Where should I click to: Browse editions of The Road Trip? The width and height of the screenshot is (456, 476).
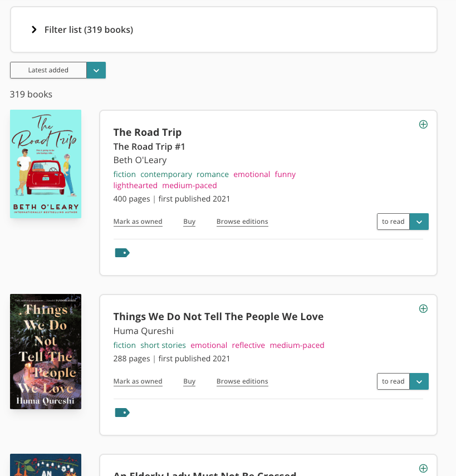click(242, 222)
